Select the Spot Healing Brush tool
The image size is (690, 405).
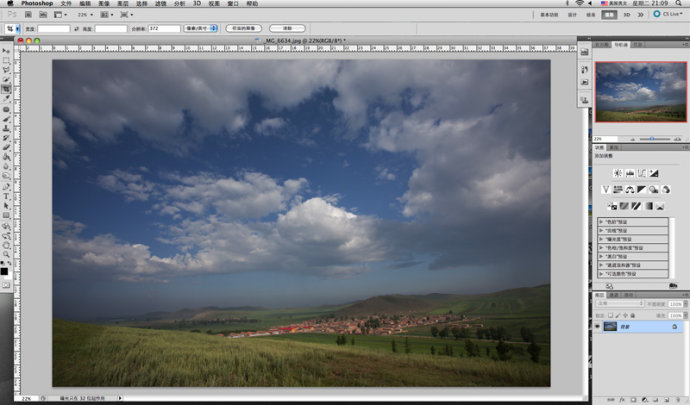click(6, 109)
